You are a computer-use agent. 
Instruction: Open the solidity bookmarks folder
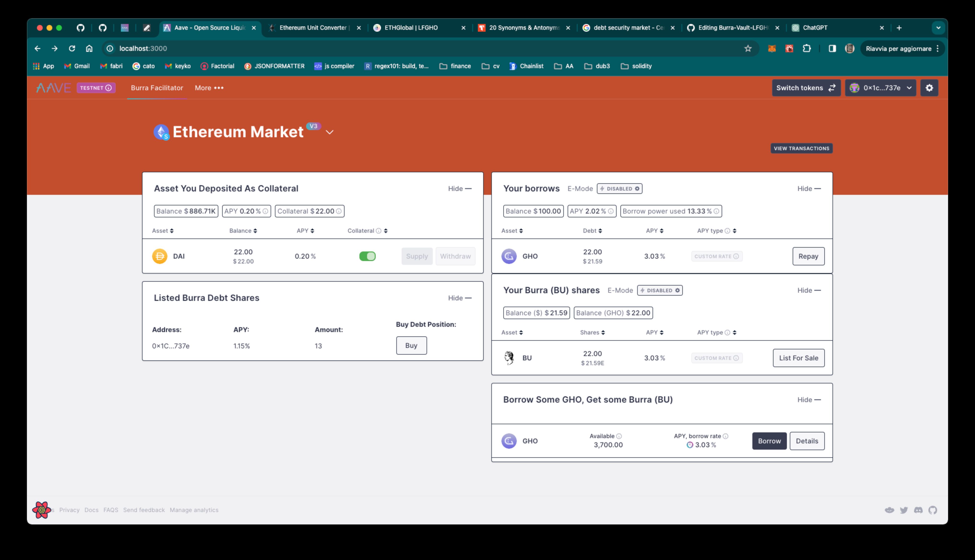(x=636, y=66)
